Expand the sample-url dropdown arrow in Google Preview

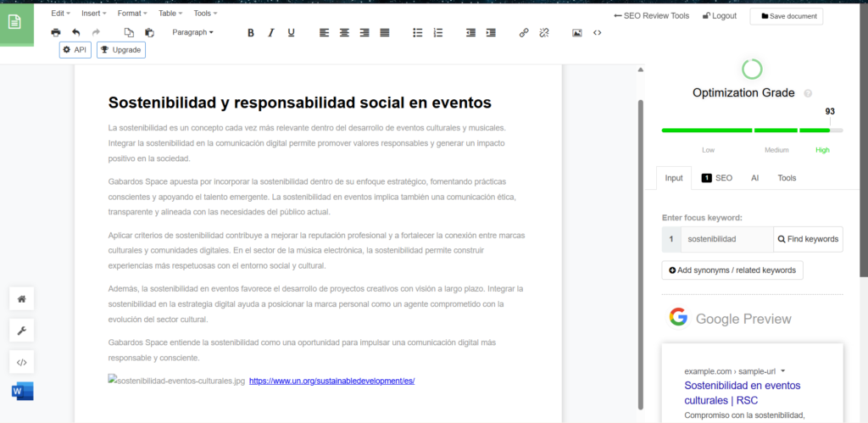(x=782, y=371)
